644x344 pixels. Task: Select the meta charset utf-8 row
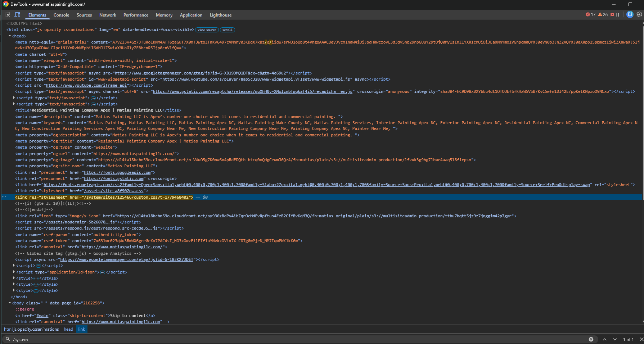click(x=41, y=54)
